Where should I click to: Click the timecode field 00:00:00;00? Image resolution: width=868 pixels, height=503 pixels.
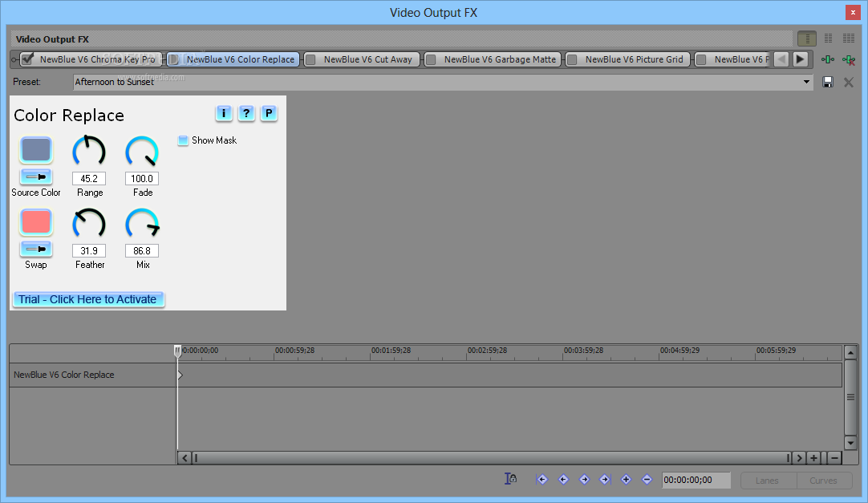(x=696, y=480)
